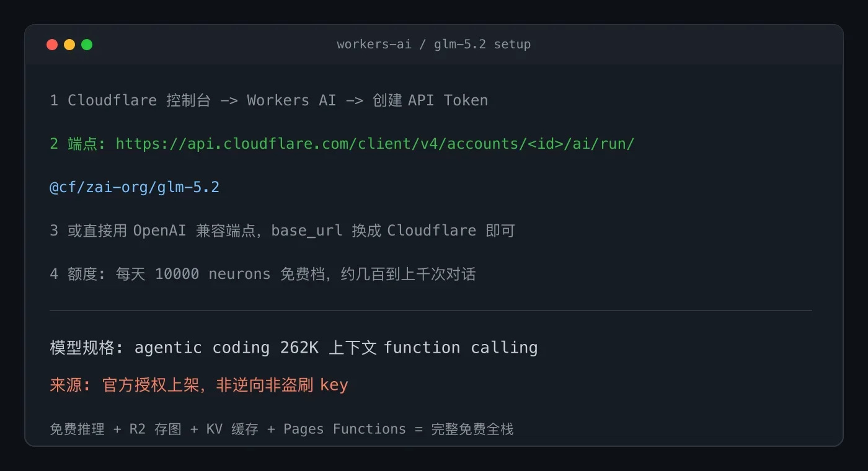This screenshot has width=868, height=471.
Task: Click the yellow minimize dot
Action: [69, 45]
